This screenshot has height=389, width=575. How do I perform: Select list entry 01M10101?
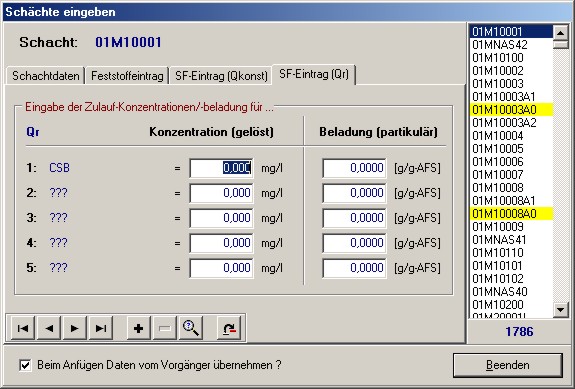[511, 265]
